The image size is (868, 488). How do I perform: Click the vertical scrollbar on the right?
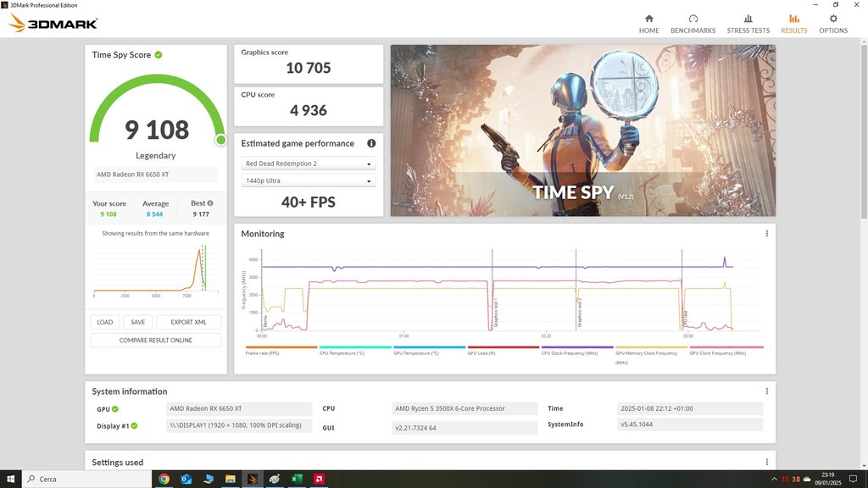[864, 133]
